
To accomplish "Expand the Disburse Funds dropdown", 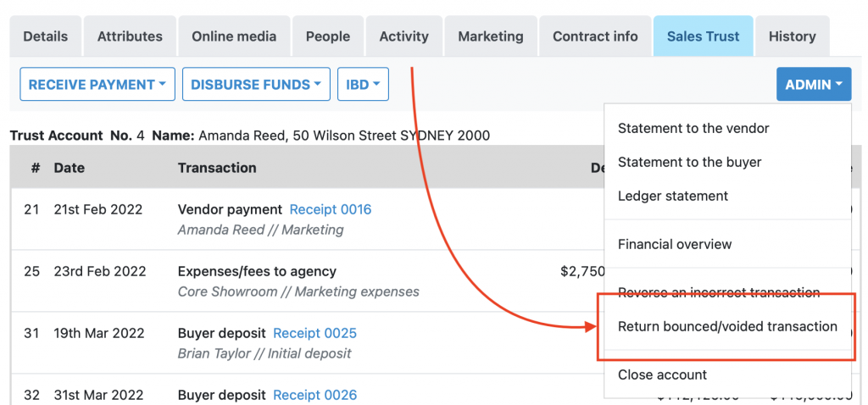I will click(256, 85).
